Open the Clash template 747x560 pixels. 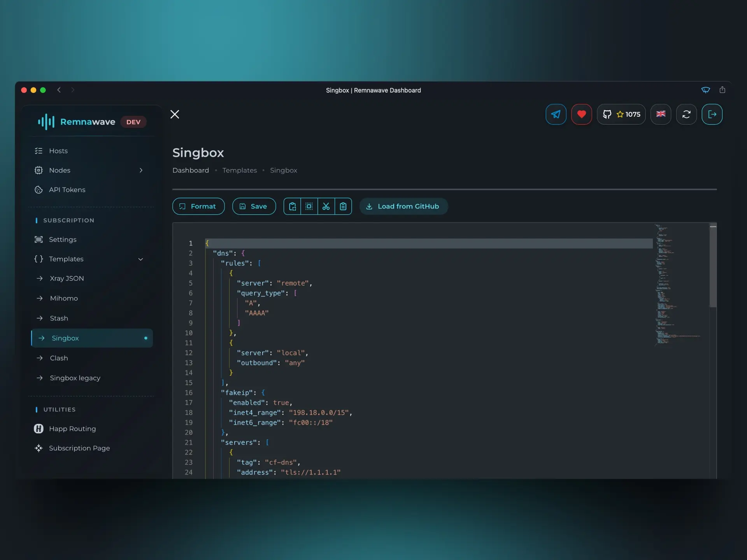pos(91,358)
